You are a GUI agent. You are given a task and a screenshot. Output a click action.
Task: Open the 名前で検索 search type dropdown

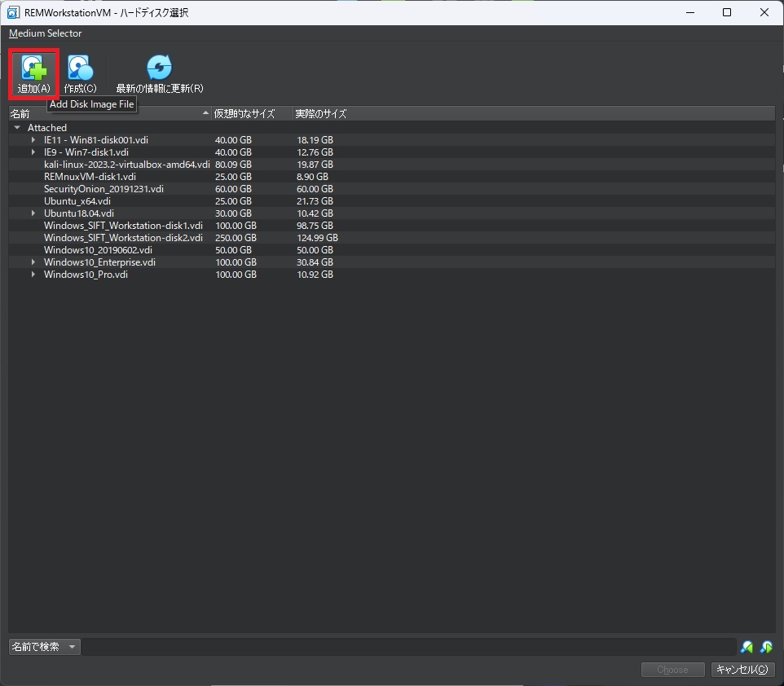pos(45,647)
